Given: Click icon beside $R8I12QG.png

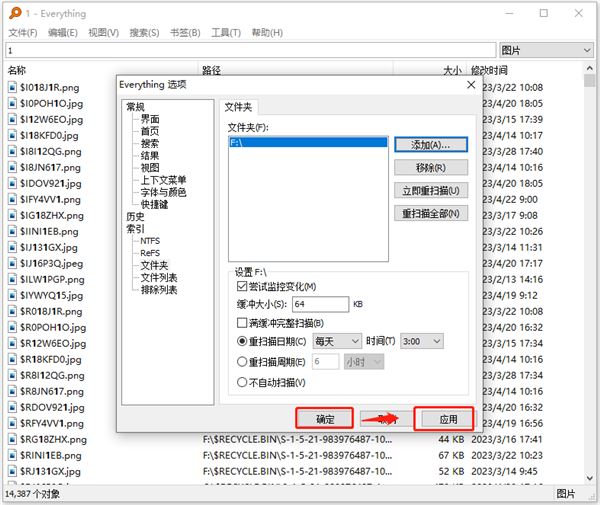Looking at the screenshot, I should (13, 376).
